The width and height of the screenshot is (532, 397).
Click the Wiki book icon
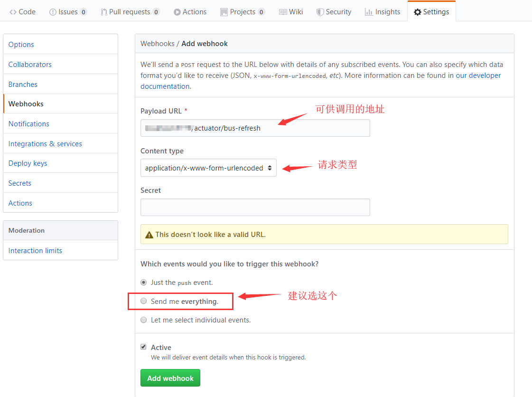point(283,12)
